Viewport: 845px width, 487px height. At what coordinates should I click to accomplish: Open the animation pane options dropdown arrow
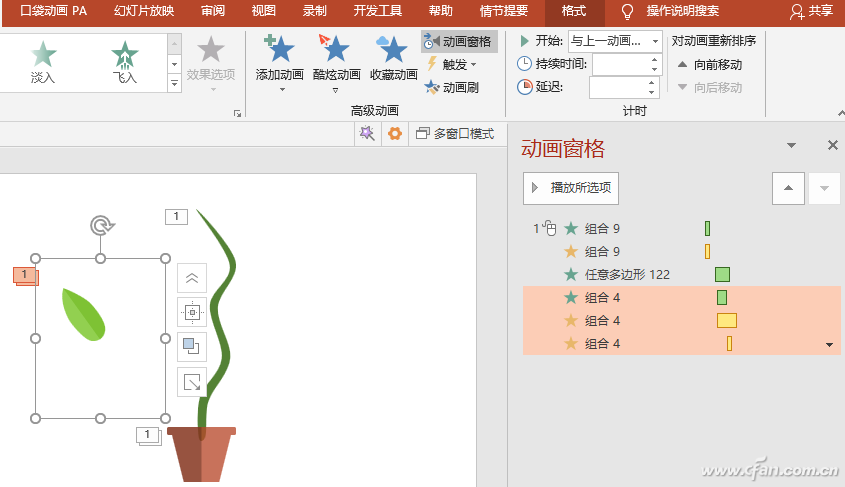click(791, 145)
